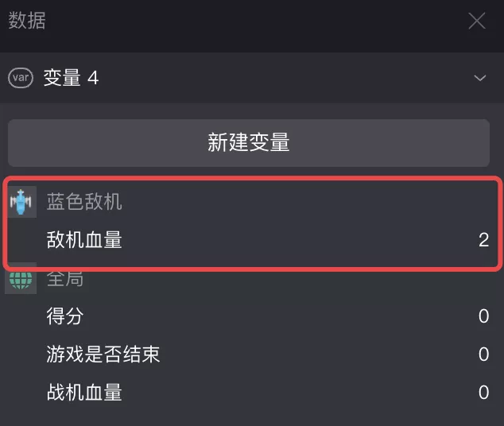504x426 pixels.
Task: Click the 变量 4 section header text
Action: point(71,78)
